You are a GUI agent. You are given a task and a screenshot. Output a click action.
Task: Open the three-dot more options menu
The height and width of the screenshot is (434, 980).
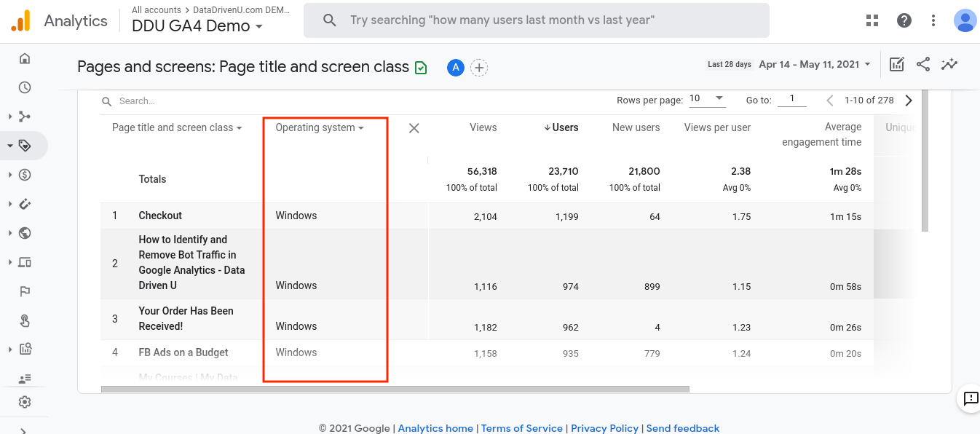click(x=933, y=20)
